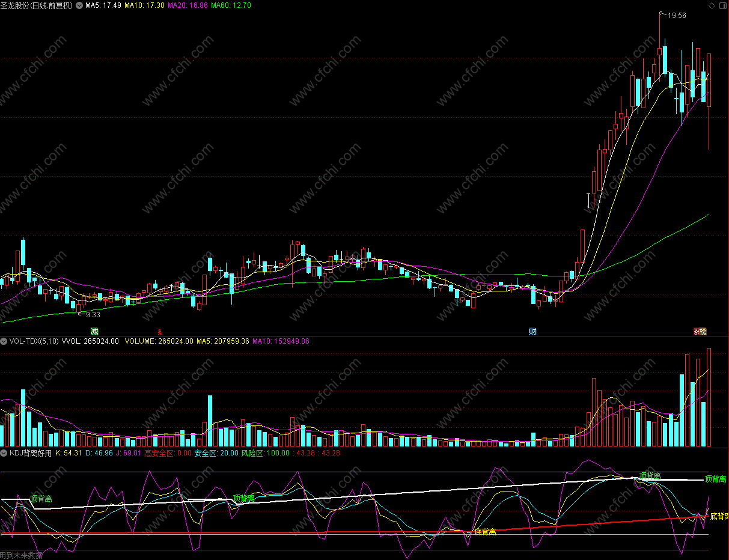Click the red $ dividend marker

click(x=160, y=332)
